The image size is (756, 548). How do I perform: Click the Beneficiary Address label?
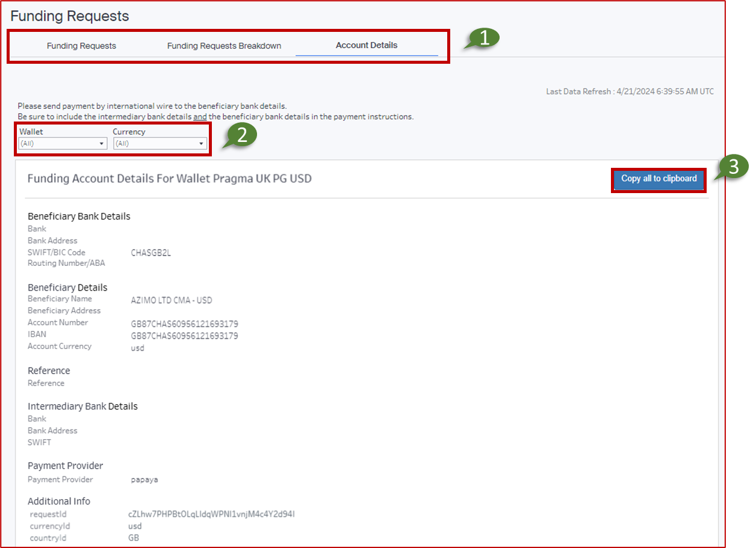point(64,311)
